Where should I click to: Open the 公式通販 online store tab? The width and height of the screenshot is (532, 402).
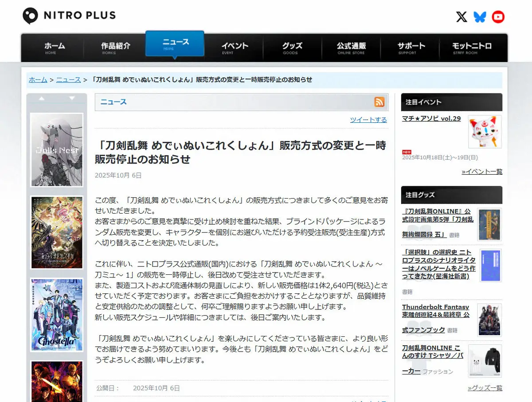pyautogui.click(x=351, y=48)
